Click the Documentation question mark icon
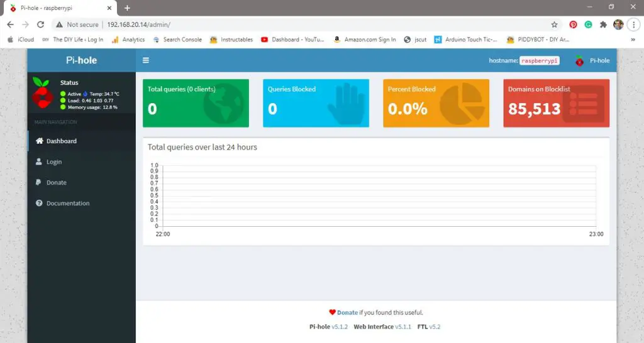 [x=39, y=204]
